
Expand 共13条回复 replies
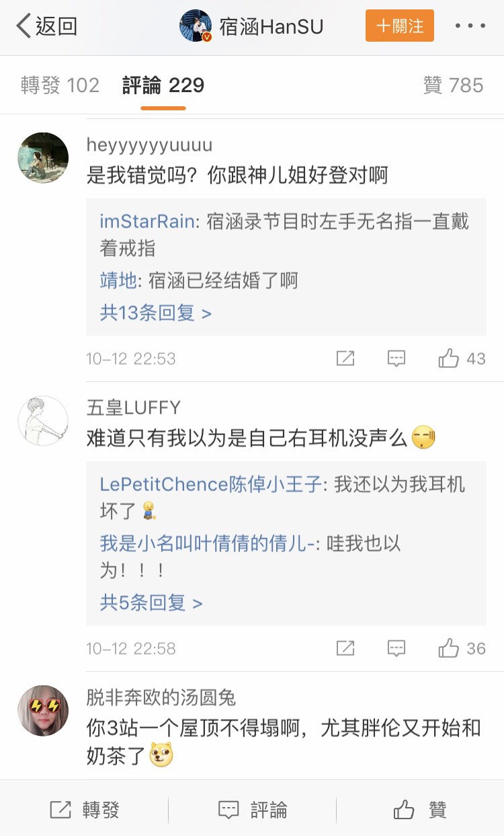coord(155,313)
